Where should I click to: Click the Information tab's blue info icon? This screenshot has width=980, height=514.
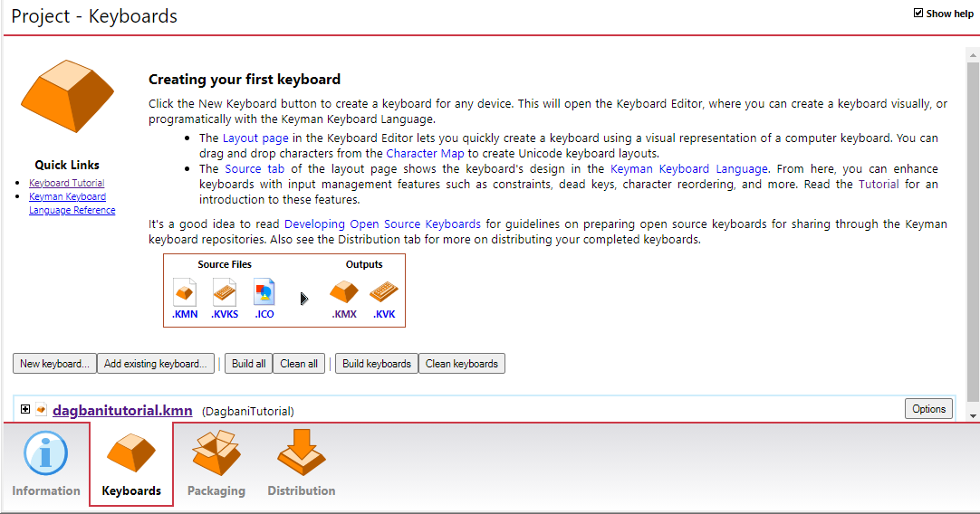(x=45, y=453)
